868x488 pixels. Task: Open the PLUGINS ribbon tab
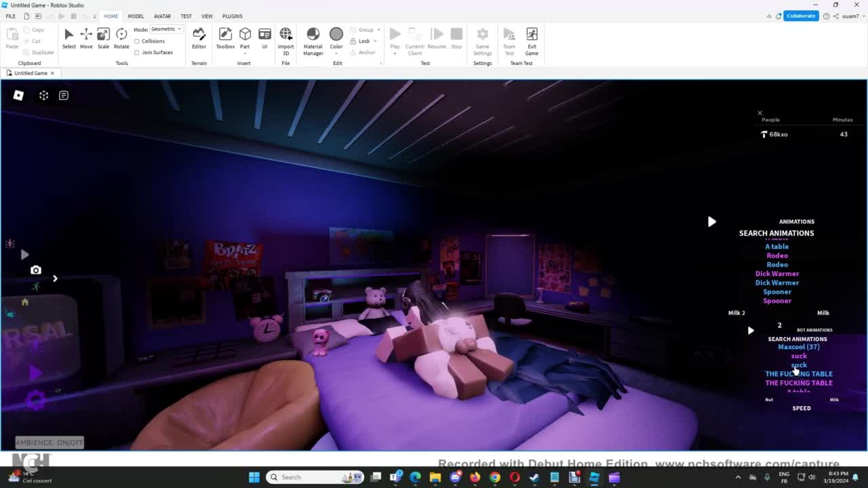(x=232, y=16)
